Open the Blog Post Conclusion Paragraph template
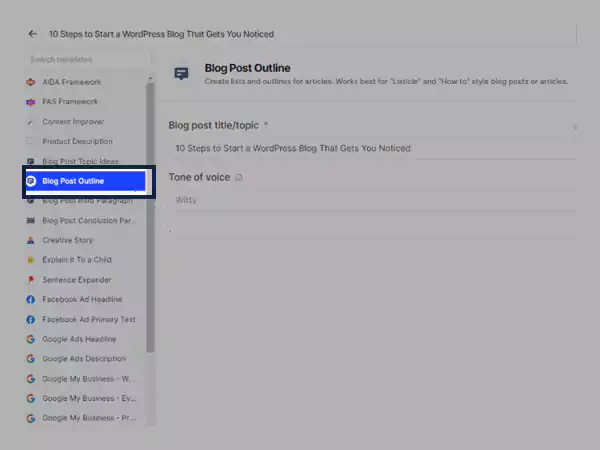The height and width of the screenshot is (450, 600). (x=88, y=220)
